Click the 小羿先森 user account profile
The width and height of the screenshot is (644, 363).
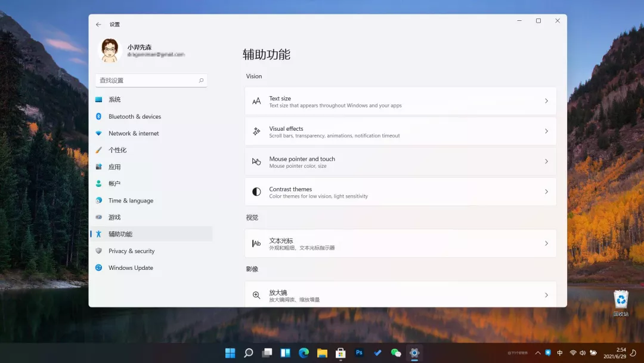(x=142, y=50)
